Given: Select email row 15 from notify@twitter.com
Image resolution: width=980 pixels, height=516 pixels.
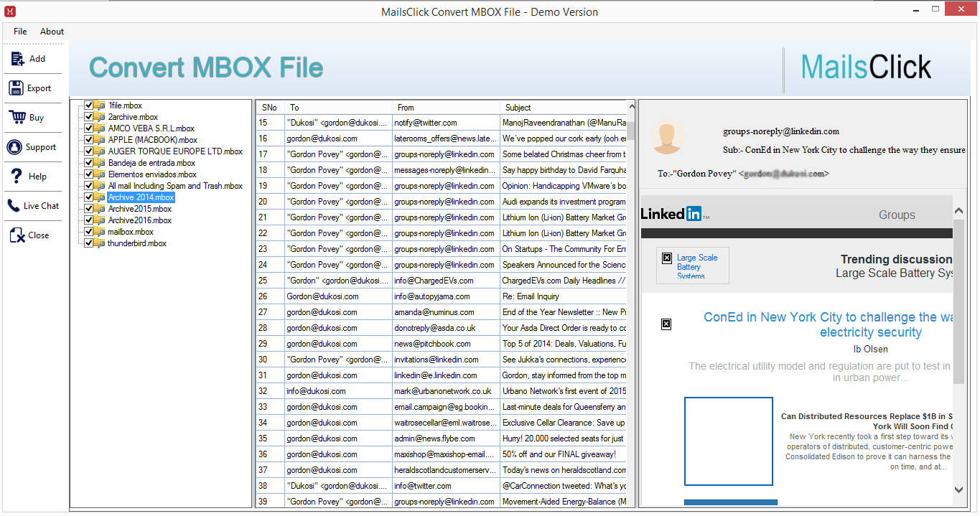Looking at the screenshot, I should click(441, 123).
